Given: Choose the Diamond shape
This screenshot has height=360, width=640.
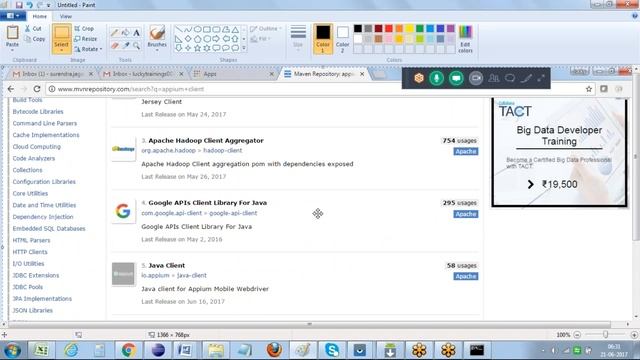Looking at the screenshot, I should (x=188, y=39).
